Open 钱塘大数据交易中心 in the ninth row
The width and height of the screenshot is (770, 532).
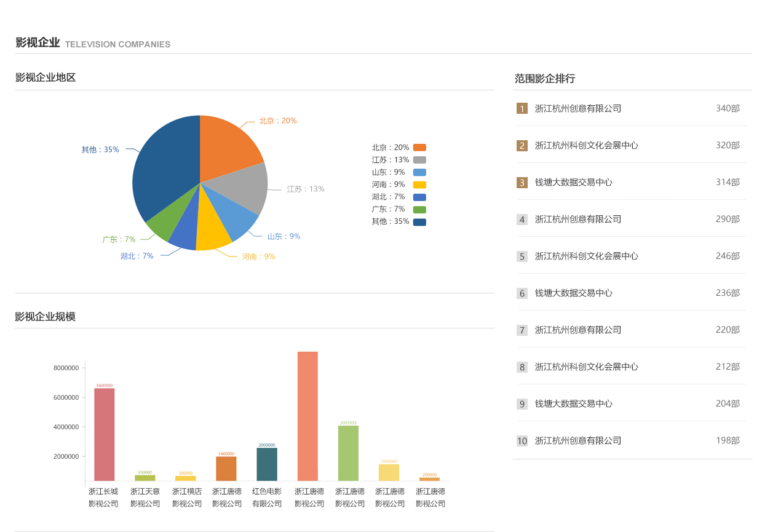[574, 403]
